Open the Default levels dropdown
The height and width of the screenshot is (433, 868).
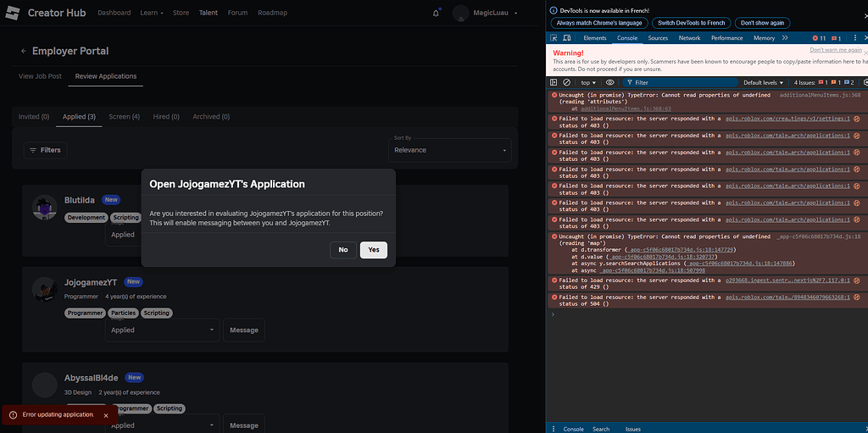pyautogui.click(x=764, y=82)
